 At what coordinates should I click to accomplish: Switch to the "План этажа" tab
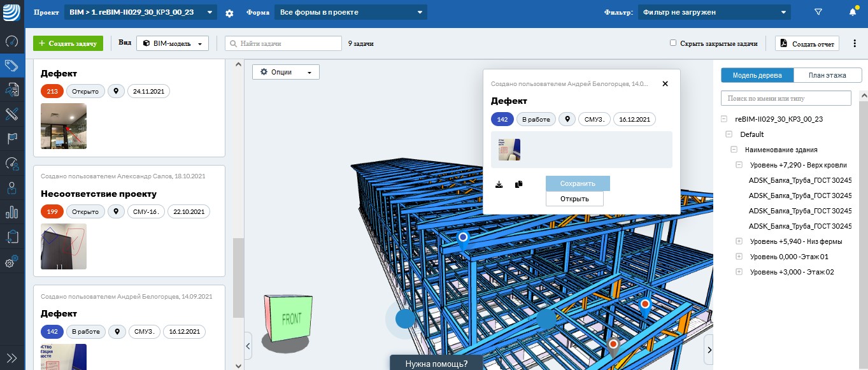(x=827, y=75)
